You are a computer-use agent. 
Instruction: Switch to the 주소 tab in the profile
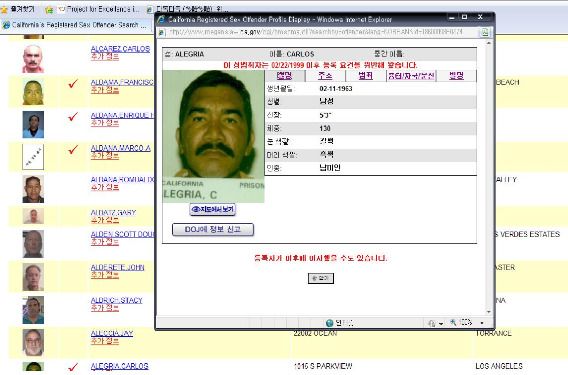(x=325, y=75)
